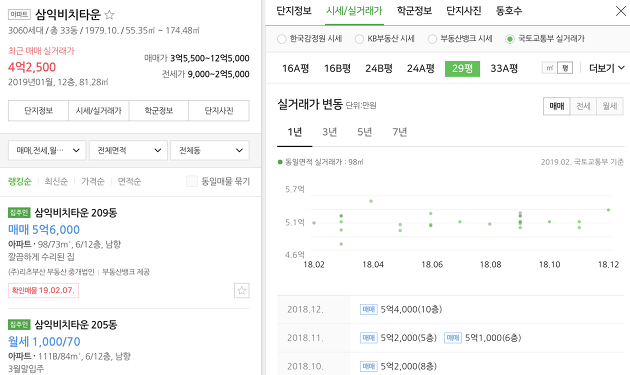Select 부동산뱅크 시세 radio button

432,39
